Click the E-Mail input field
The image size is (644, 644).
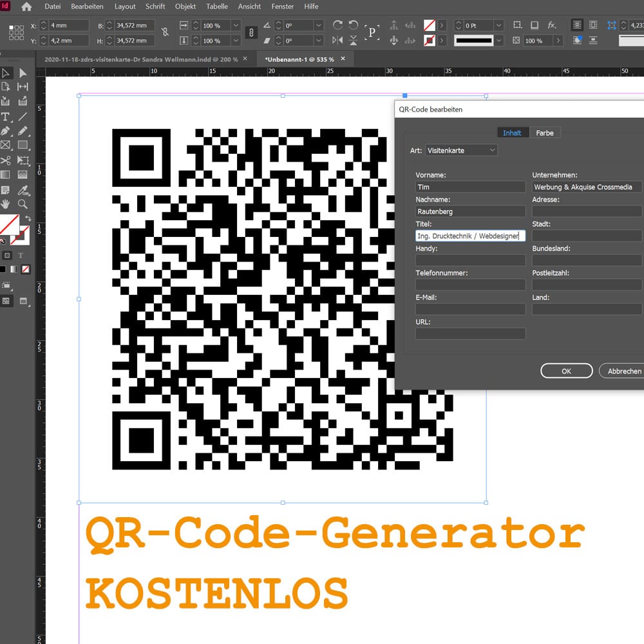470,309
